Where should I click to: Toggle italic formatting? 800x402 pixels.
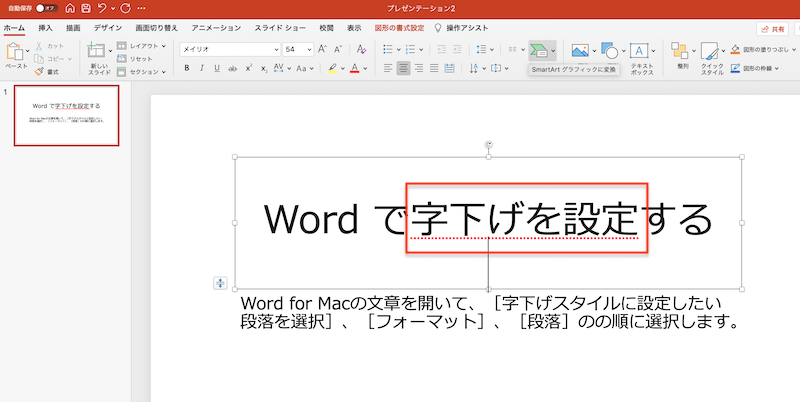point(202,68)
